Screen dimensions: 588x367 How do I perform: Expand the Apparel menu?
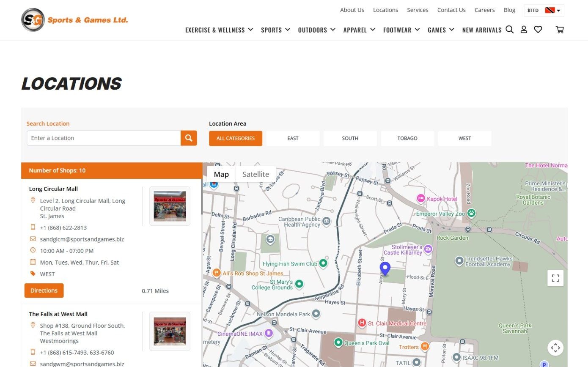(x=359, y=30)
